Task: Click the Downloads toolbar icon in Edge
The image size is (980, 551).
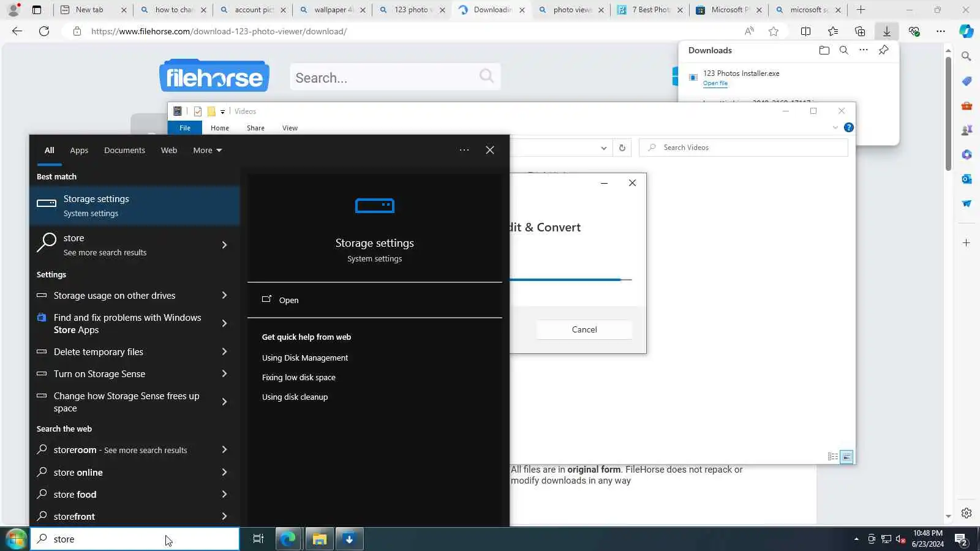Action: coord(886,31)
